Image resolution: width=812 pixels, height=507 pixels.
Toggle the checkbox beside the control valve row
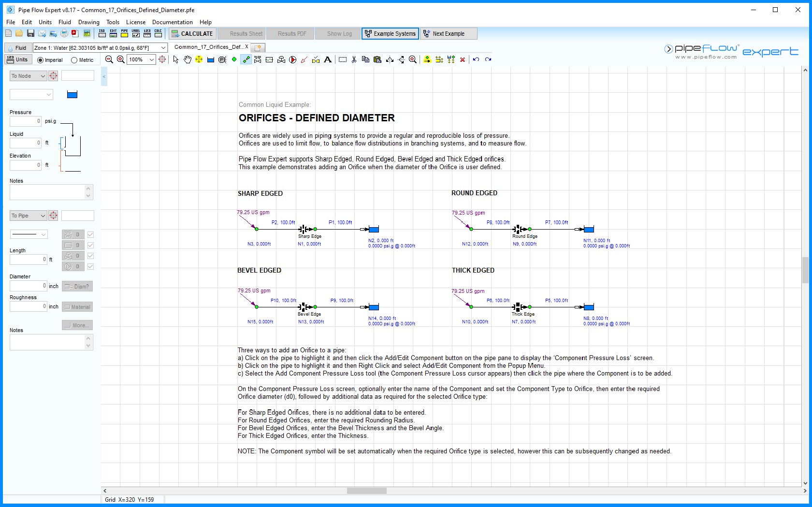(90, 256)
